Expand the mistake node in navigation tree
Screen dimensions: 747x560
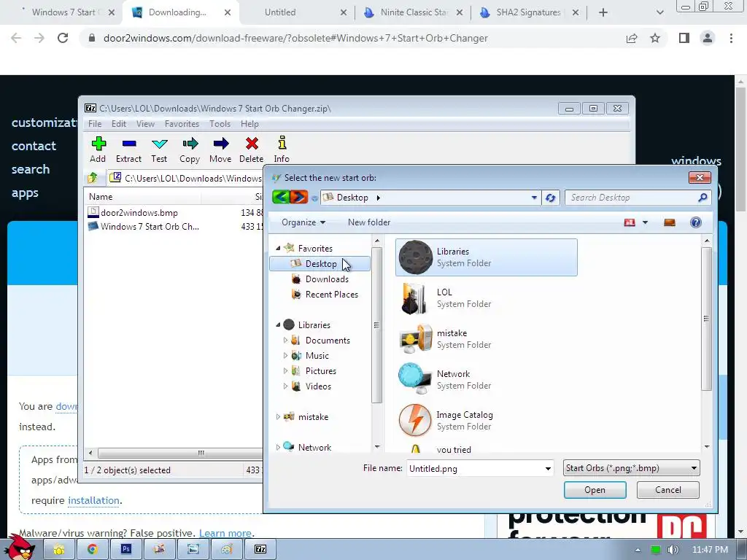[278, 416]
